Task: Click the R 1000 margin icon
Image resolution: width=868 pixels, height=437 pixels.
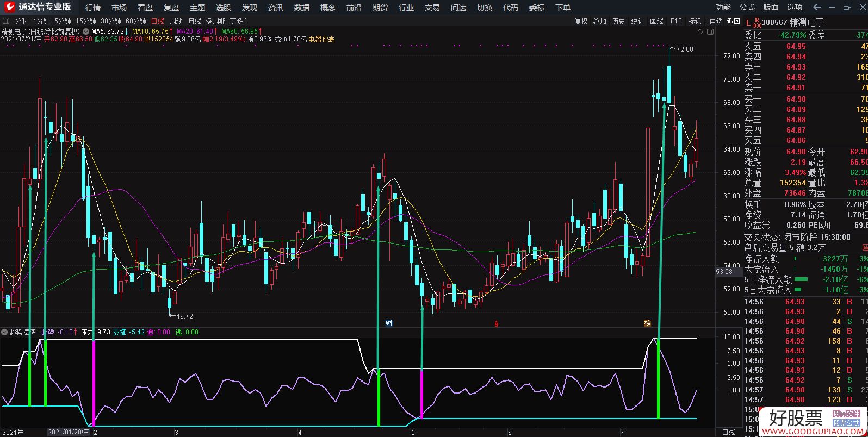Action: click(x=757, y=22)
